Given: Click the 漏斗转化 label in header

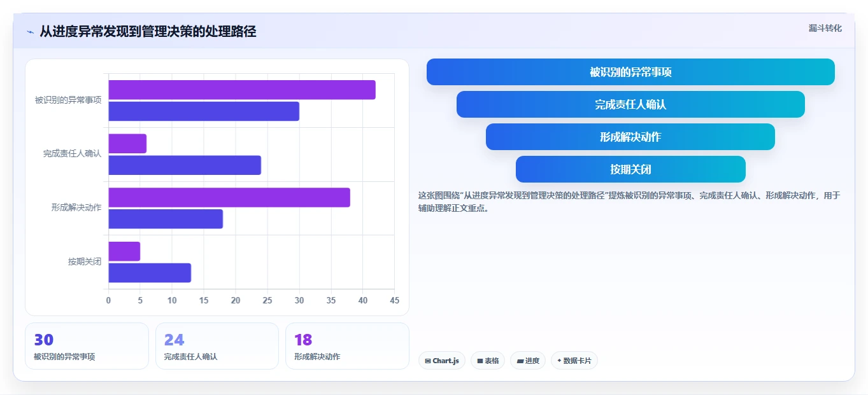Looking at the screenshot, I should (825, 28).
